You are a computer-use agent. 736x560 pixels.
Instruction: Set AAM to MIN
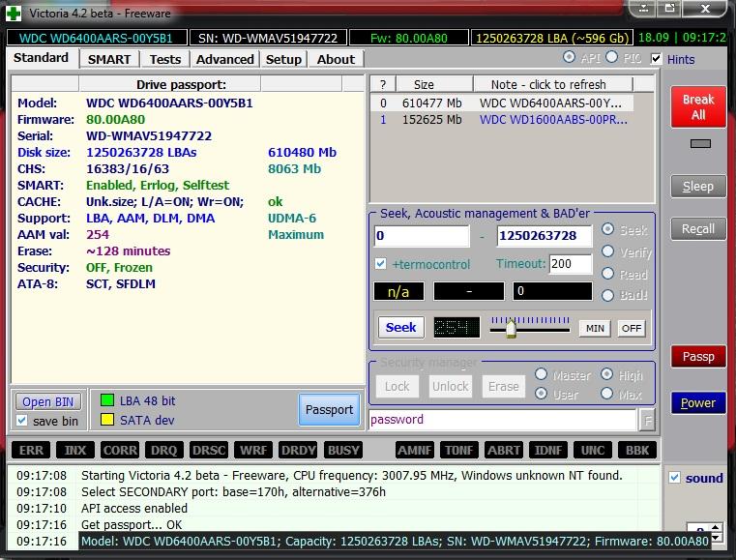(x=595, y=329)
